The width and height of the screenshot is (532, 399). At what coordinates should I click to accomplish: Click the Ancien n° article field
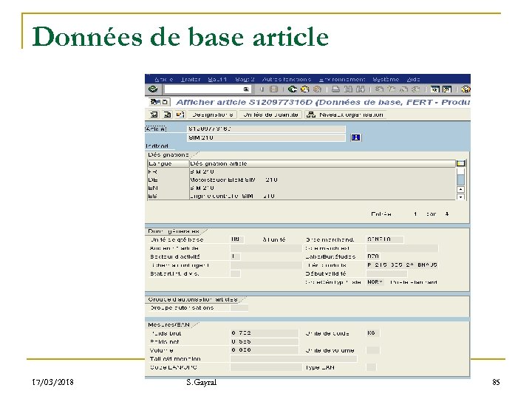coord(266,248)
